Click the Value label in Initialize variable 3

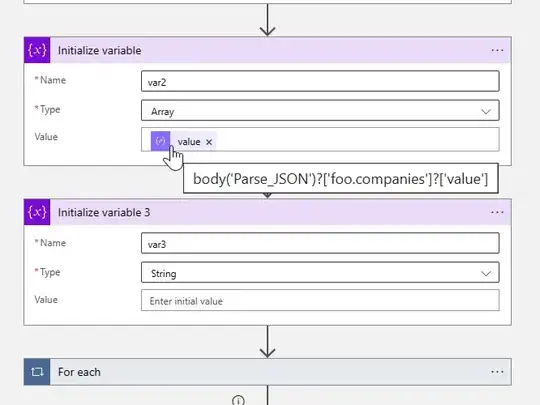pos(46,300)
